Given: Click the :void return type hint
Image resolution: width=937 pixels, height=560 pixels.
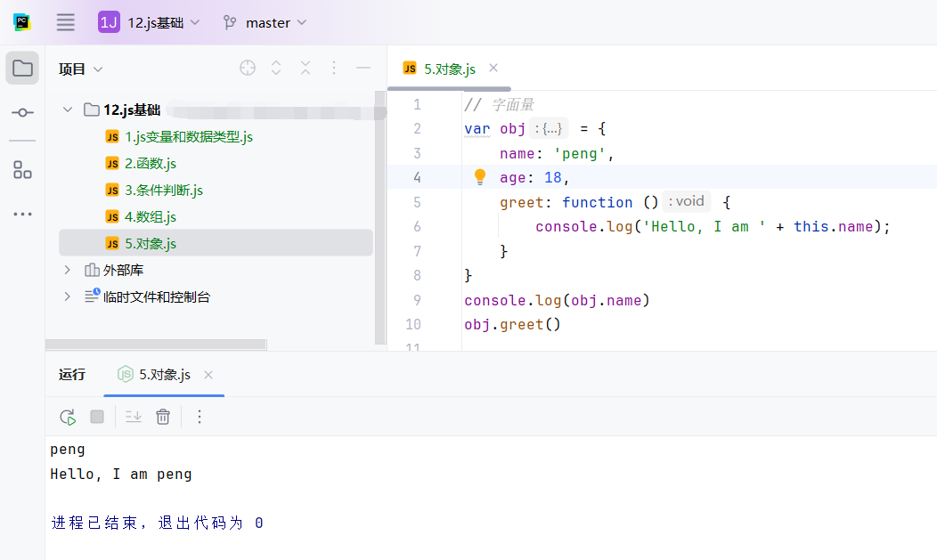Looking at the screenshot, I should [x=687, y=201].
